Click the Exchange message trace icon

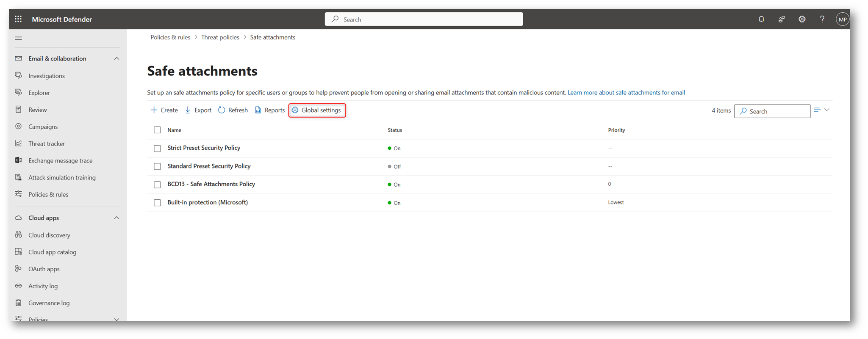click(x=18, y=160)
